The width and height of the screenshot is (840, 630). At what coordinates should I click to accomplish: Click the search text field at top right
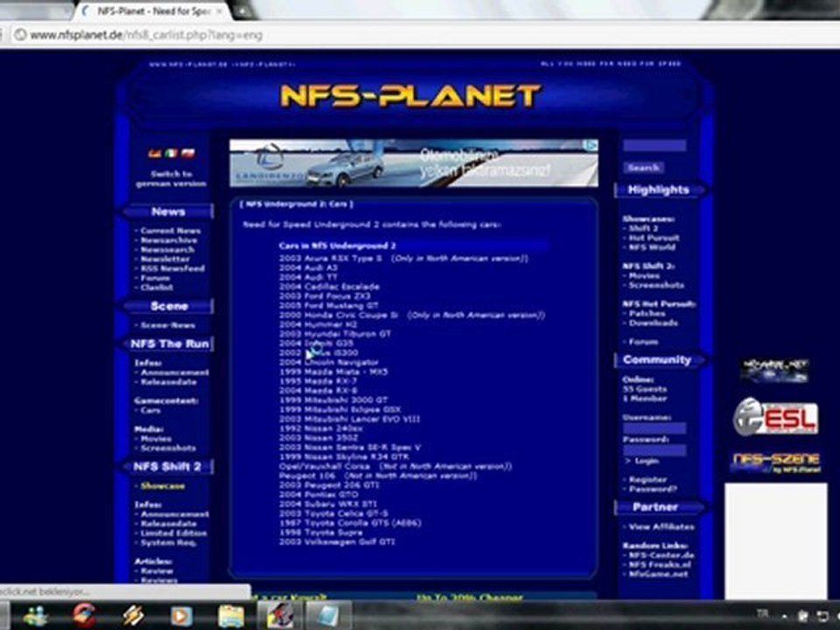654,145
